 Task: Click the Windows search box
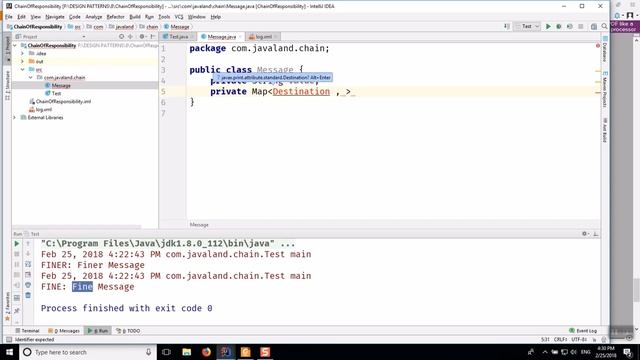88,352
